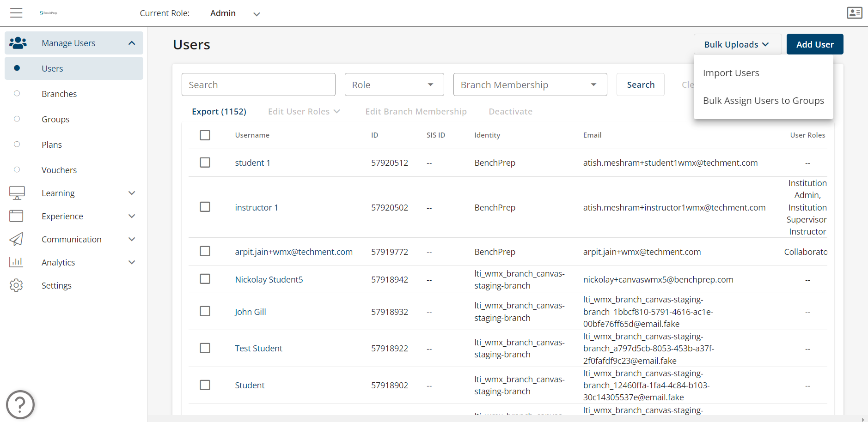Click the ID value 57920512

tap(390, 163)
